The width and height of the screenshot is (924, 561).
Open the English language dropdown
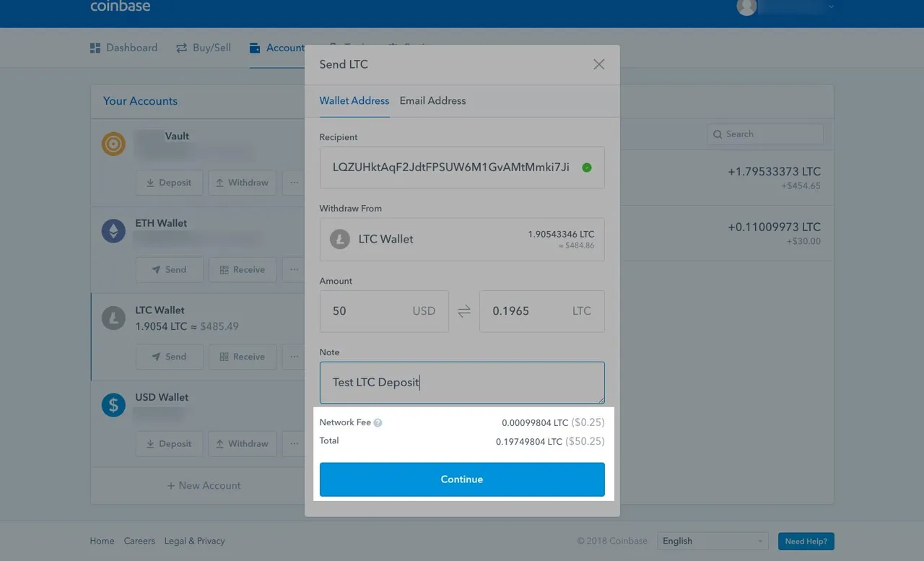coord(712,542)
